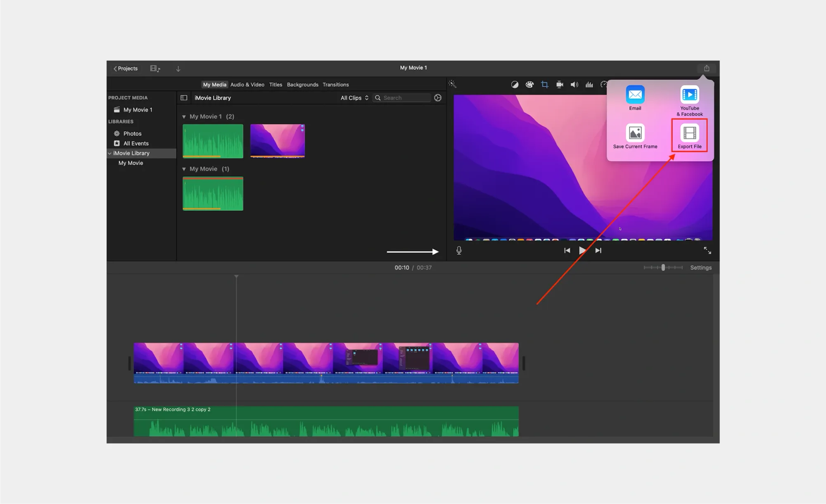Record voiceover with the microphone icon

(459, 251)
